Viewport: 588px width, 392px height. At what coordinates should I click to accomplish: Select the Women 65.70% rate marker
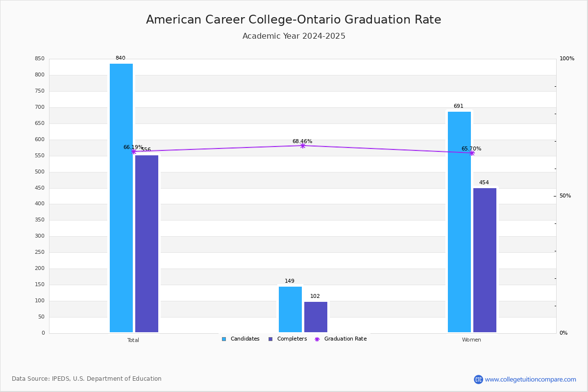tap(472, 153)
